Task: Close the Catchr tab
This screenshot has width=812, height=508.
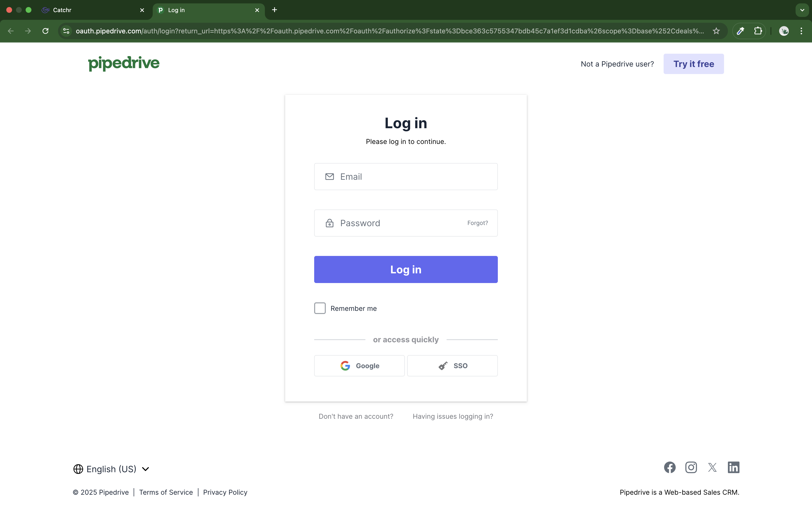Action: [x=142, y=10]
